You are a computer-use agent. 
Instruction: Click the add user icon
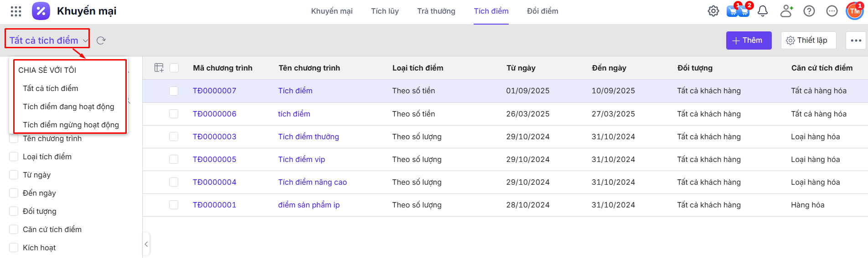[786, 11]
